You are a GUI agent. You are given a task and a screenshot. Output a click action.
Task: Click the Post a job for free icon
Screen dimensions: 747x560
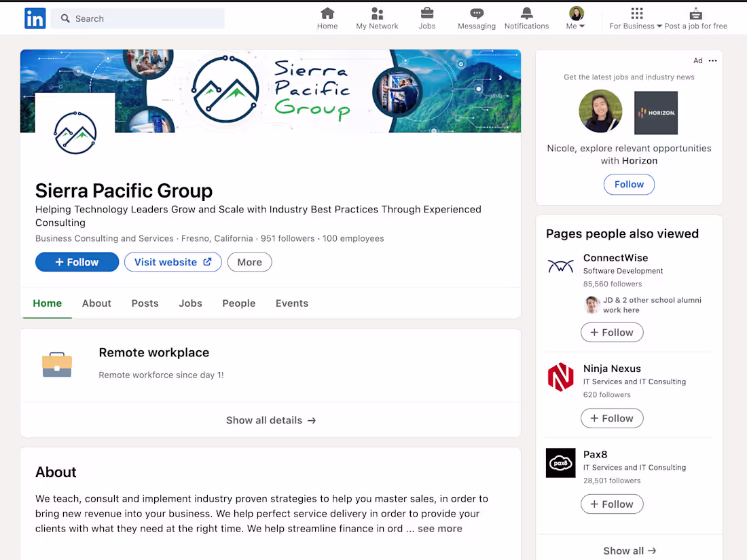pos(695,14)
